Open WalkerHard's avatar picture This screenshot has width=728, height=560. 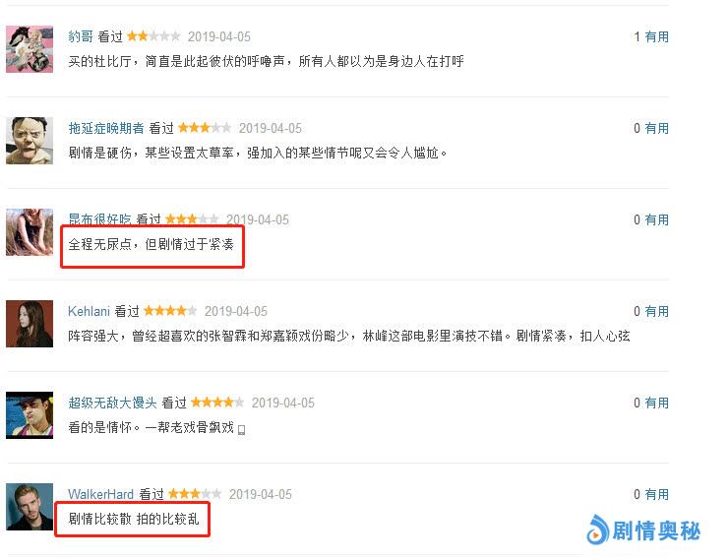click(30, 507)
